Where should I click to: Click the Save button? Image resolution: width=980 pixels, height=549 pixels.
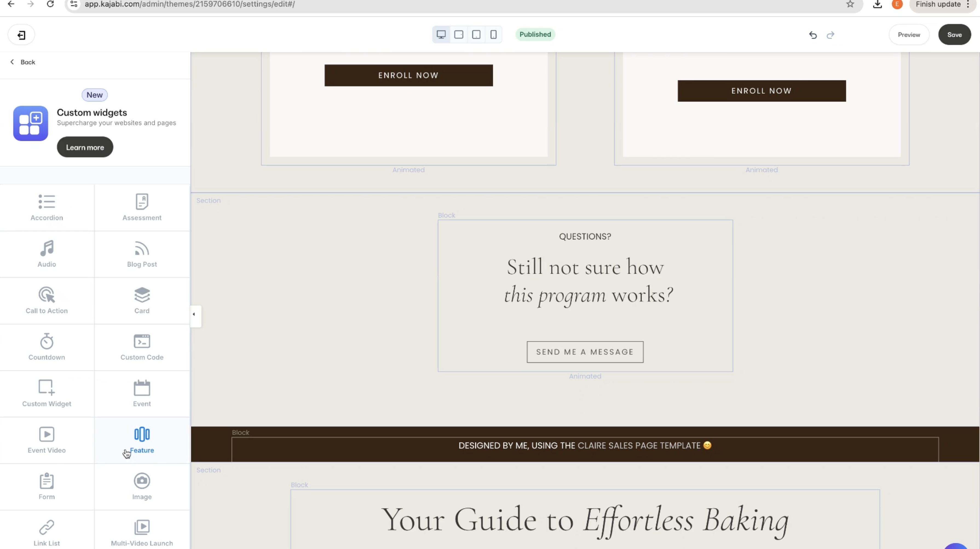pos(954,35)
